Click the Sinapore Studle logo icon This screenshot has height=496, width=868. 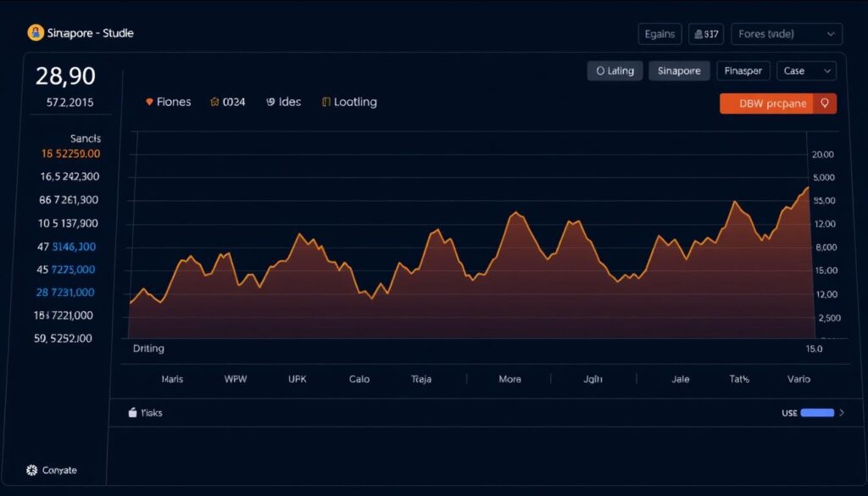tap(35, 33)
